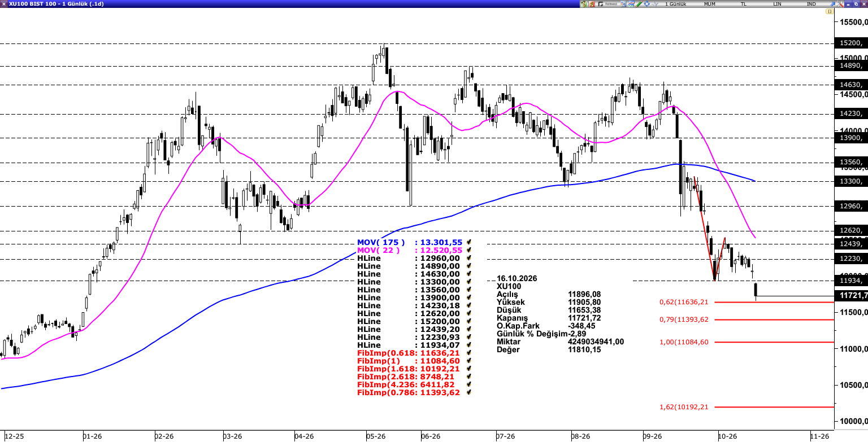
Task: Open the IND selector in the toolbar
Action: (x=811, y=4)
